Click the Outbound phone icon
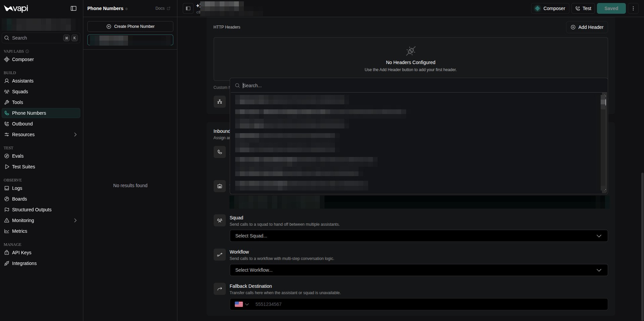This screenshot has height=321, width=644. coord(7,124)
